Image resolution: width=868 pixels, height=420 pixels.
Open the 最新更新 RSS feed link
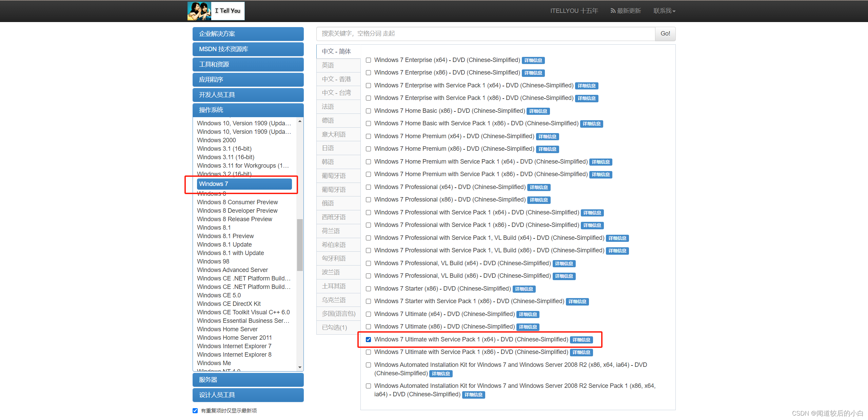pos(626,11)
